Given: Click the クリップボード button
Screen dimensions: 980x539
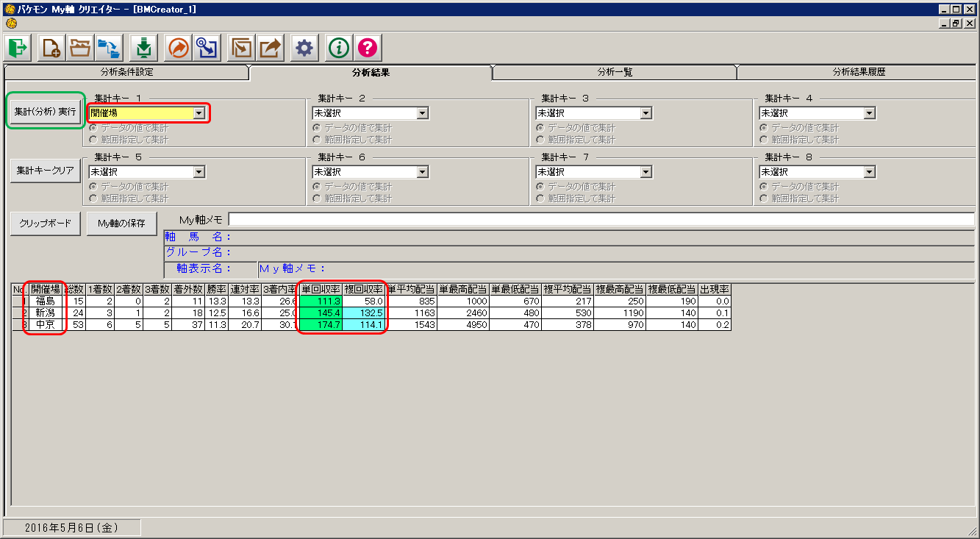Looking at the screenshot, I should coord(46,224).
